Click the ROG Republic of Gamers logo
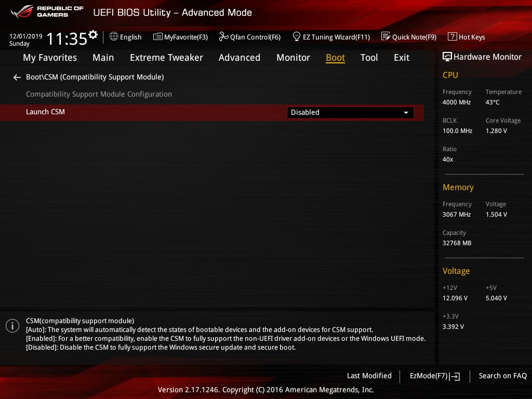The width and height of the screenshot is (532, 399). coord(47,11)
